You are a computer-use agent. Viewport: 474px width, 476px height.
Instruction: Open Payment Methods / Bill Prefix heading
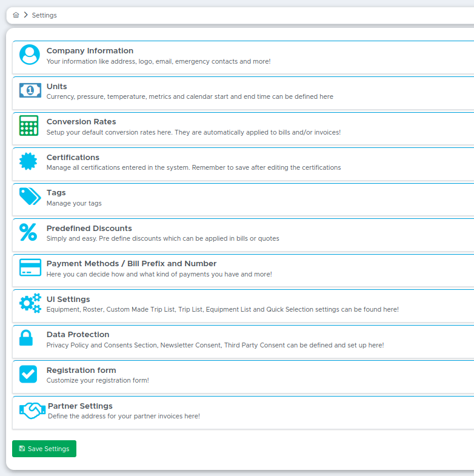pyautogui.click(x=132, y=264)
